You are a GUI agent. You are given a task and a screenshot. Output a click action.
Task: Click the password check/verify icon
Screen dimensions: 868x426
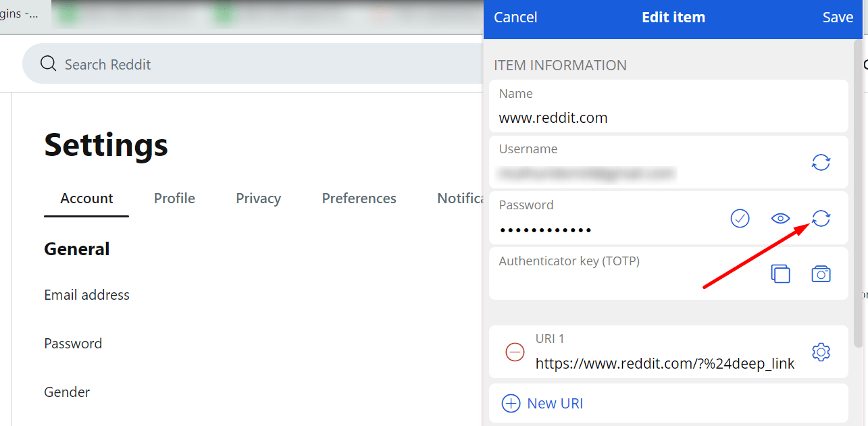tap(740, 218)
